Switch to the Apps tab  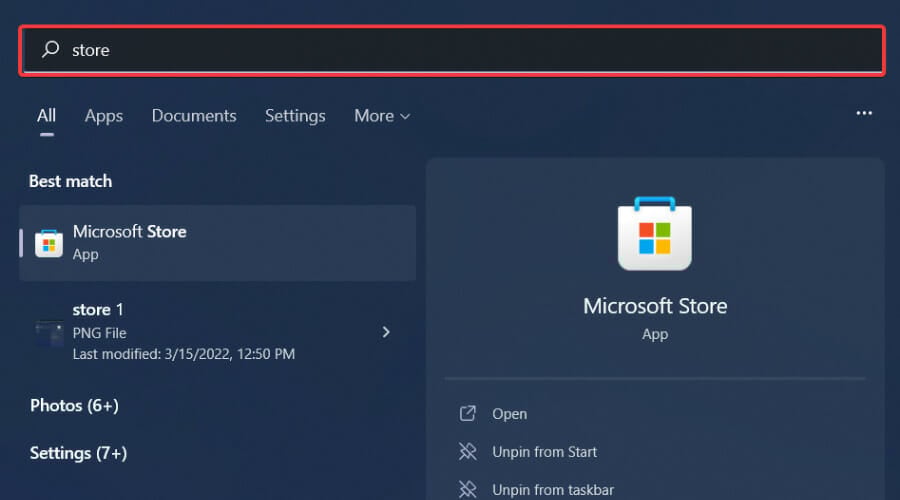coord(103,116)
